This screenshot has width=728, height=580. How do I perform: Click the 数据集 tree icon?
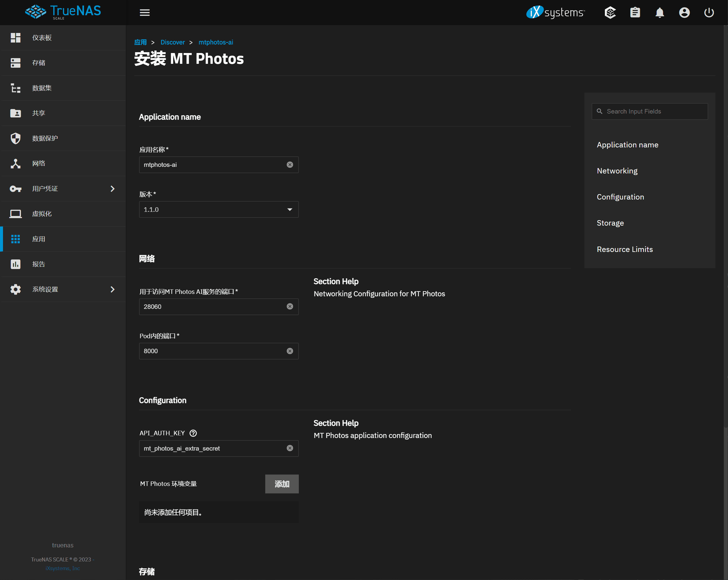click(16, 88)
